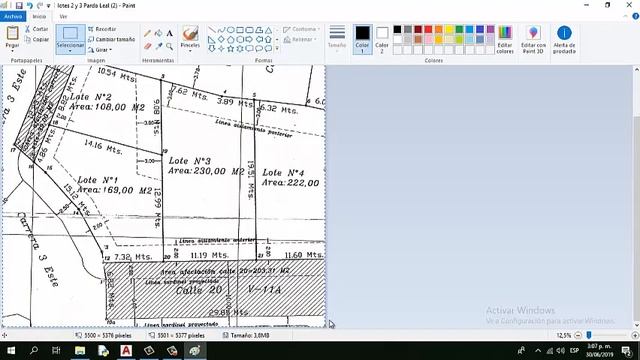The image size is (640, 360).
Task: Click the zoom slider handle
Action: tap(589, 335)
